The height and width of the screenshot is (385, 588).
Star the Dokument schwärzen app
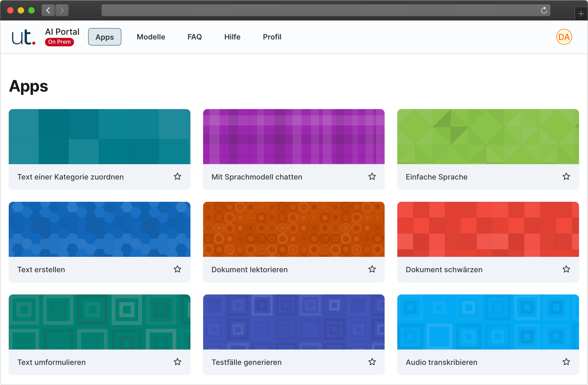click(566, 269)
